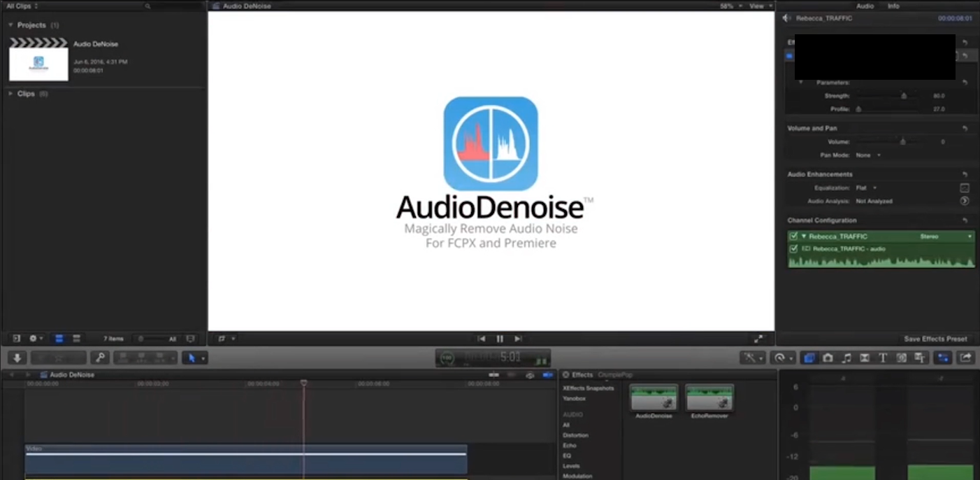
Task: Toggle the Rebecca_TRAFFIC component checkbox
Action: tap(793, 237)
